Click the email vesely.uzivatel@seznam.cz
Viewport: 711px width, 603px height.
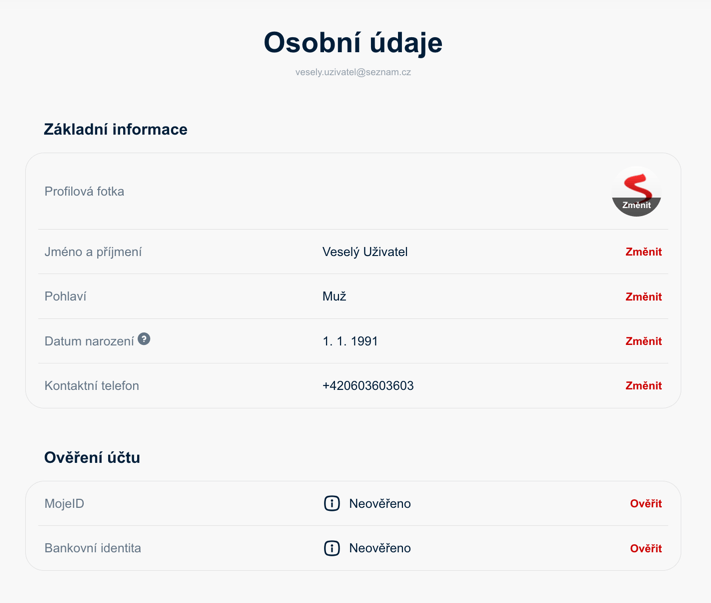(x=353, y=72)
